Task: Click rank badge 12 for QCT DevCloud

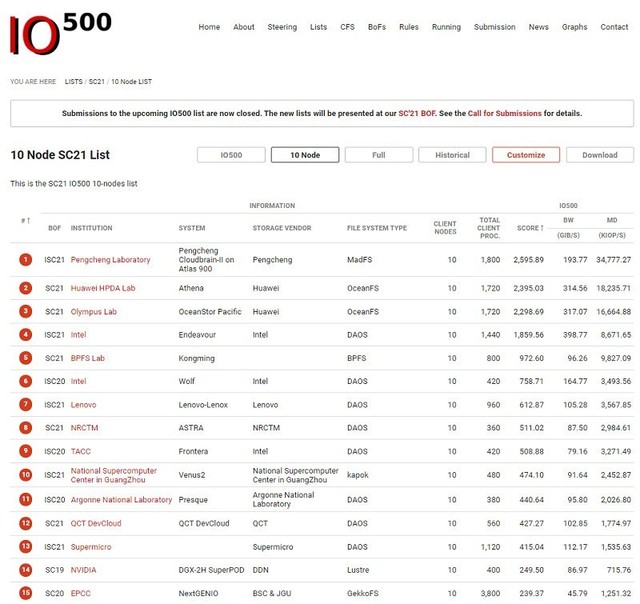Action: (26, 523)
